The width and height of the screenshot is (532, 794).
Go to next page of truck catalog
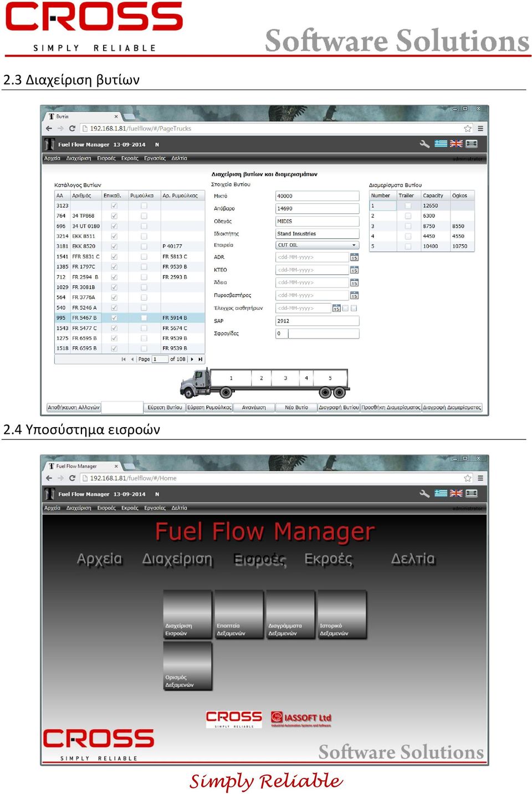click(192, 359)
